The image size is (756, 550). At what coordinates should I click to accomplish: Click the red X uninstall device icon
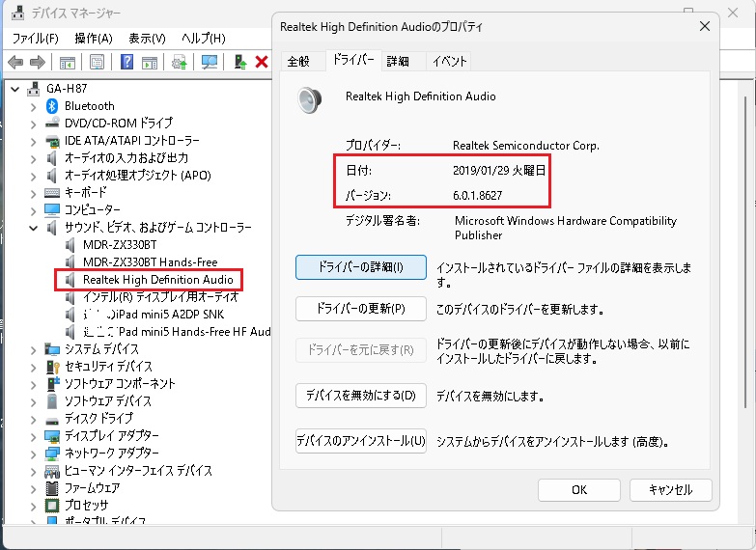(x=262, y=62)
